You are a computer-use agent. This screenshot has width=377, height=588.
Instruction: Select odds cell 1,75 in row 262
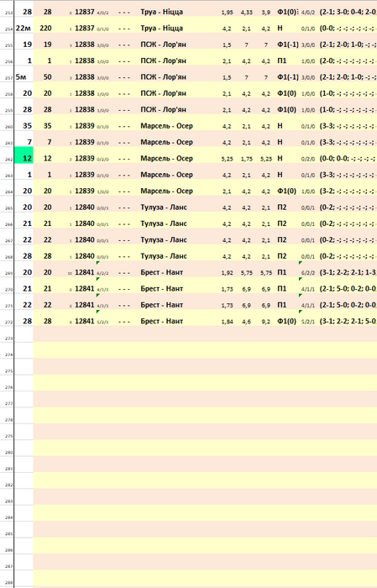247,159
